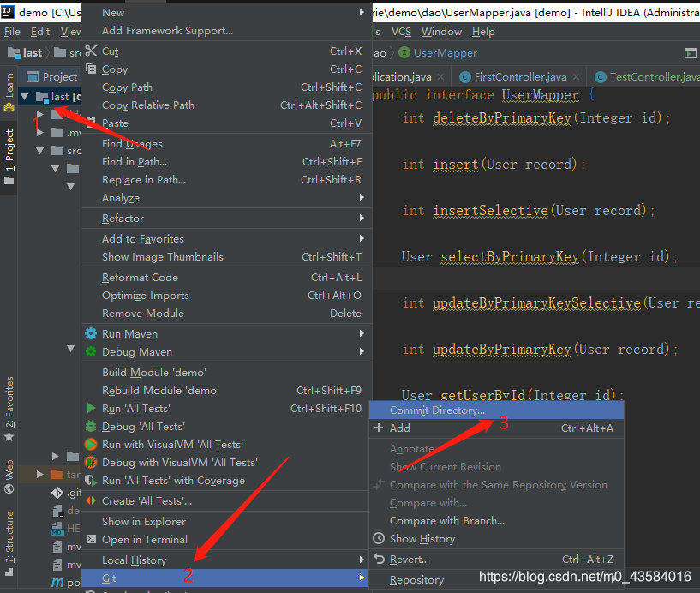Click Run with VisualVM icon
This screenshot has height=593, width=700.
pyautogui.click(x=91, y=444)
